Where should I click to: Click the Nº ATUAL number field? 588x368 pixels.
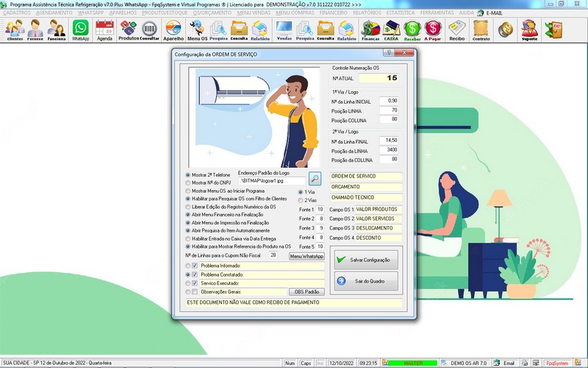point(379,77)
